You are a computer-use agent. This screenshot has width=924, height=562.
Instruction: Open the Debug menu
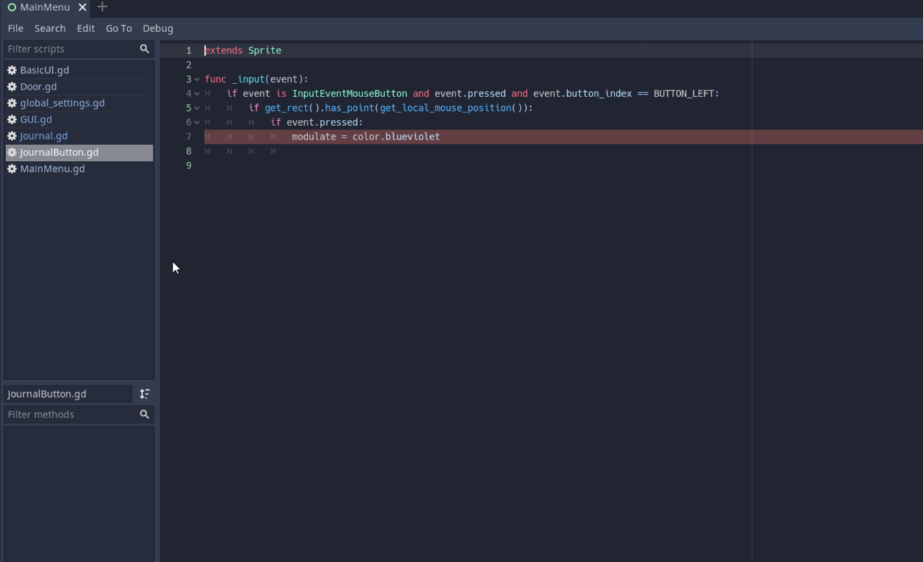(x=158, y=29)
